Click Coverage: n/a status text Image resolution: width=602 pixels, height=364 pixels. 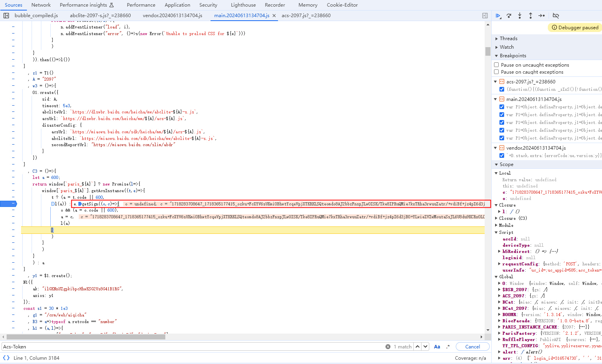click(x=470, y=358)
